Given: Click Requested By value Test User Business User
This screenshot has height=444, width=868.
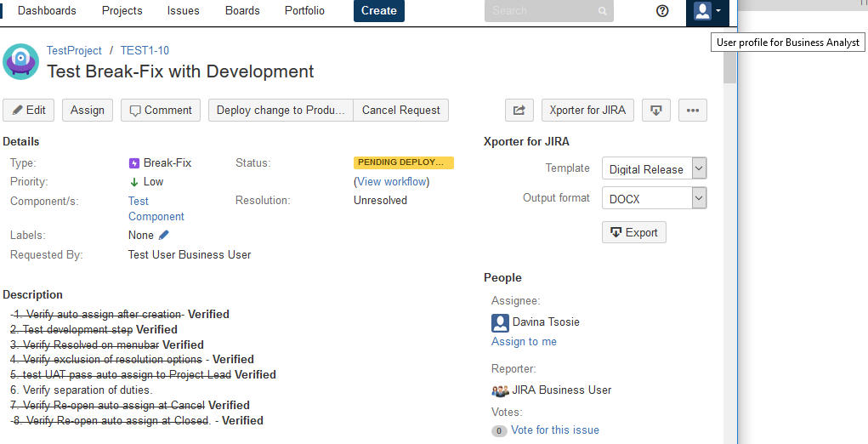Looking at the screenshot, I should (x=190, y=254).
